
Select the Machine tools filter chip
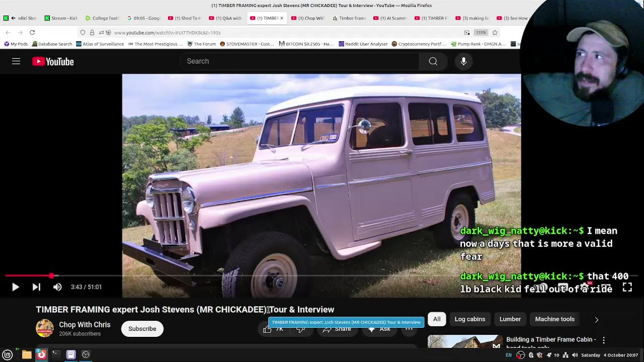tap(554, 319)
